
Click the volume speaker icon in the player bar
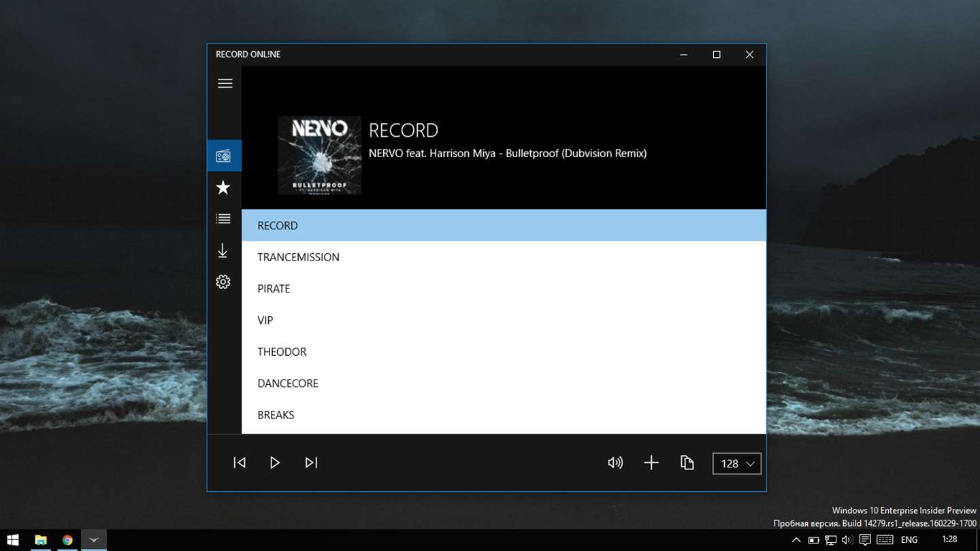point(615,463)
